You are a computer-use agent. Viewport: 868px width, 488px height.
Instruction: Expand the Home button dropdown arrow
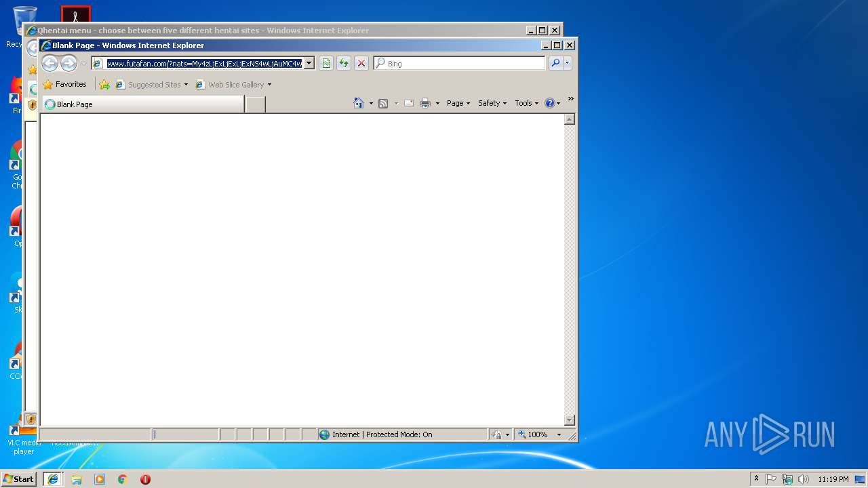tap(371, 104)
